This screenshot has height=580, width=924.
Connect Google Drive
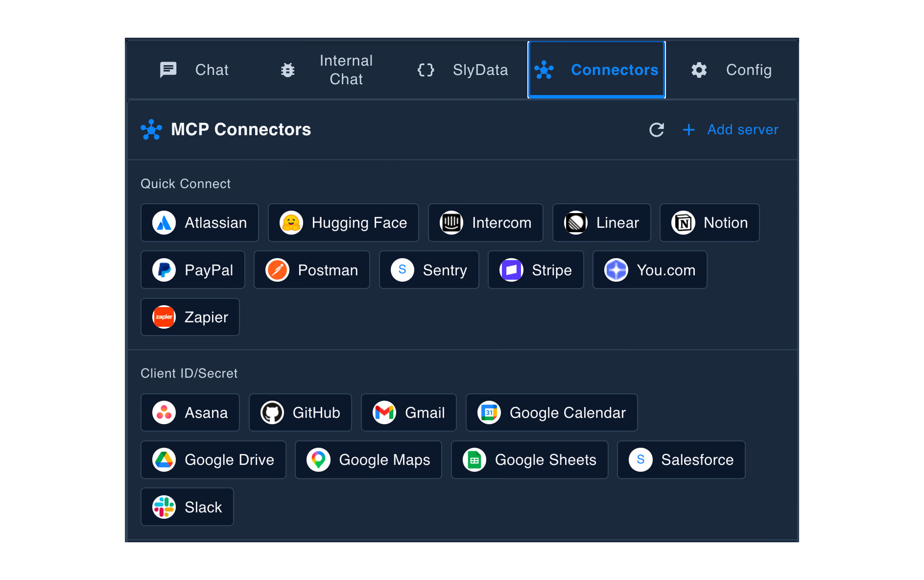point(213,459)
